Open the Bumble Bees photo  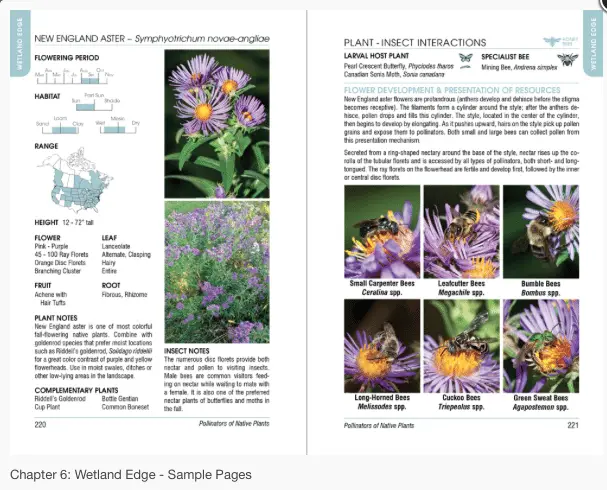coord(541,231)
